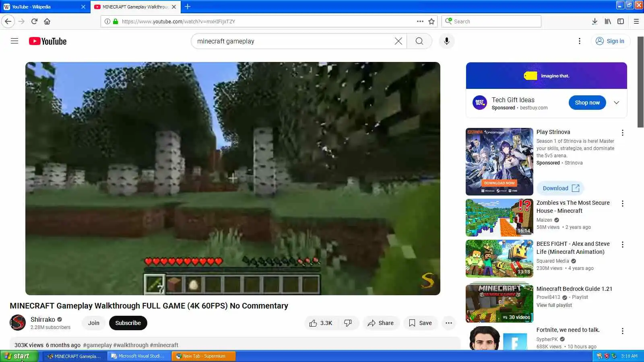Open the imagine that banner ad
The image size is (644, 362).
pyautogui.click(x=546, y=76)
